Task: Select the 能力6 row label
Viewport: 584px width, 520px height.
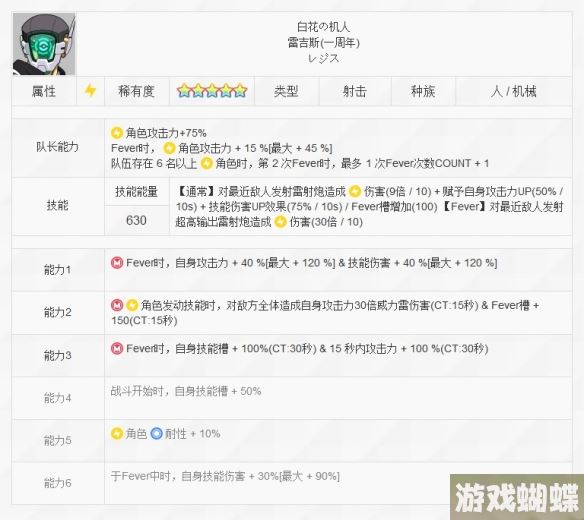Action: click(57, 483)
